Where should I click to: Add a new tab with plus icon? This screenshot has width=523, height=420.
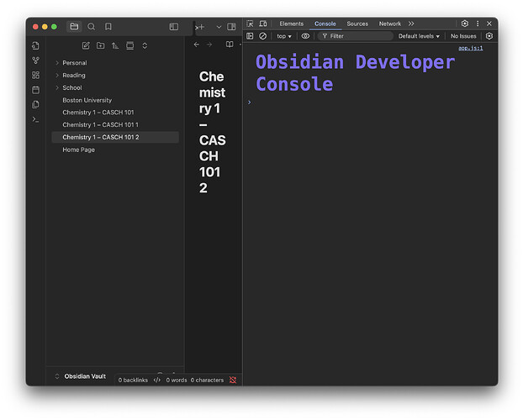[x=202, y=27]
